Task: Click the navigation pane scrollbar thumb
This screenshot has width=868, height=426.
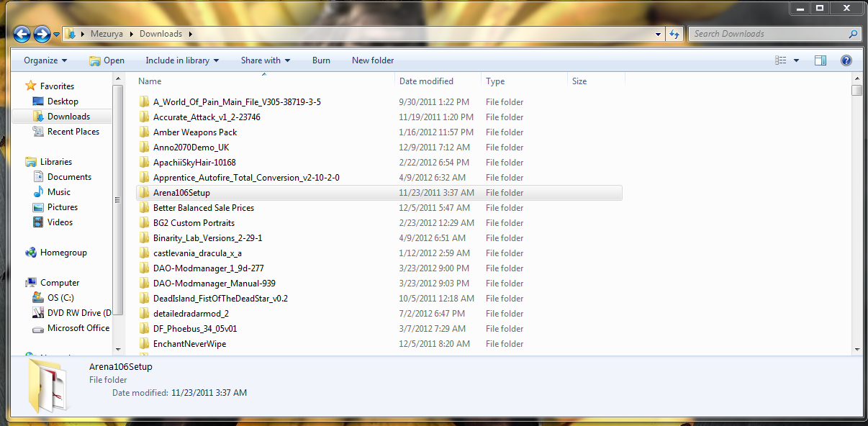Action: tap(118, 200)
